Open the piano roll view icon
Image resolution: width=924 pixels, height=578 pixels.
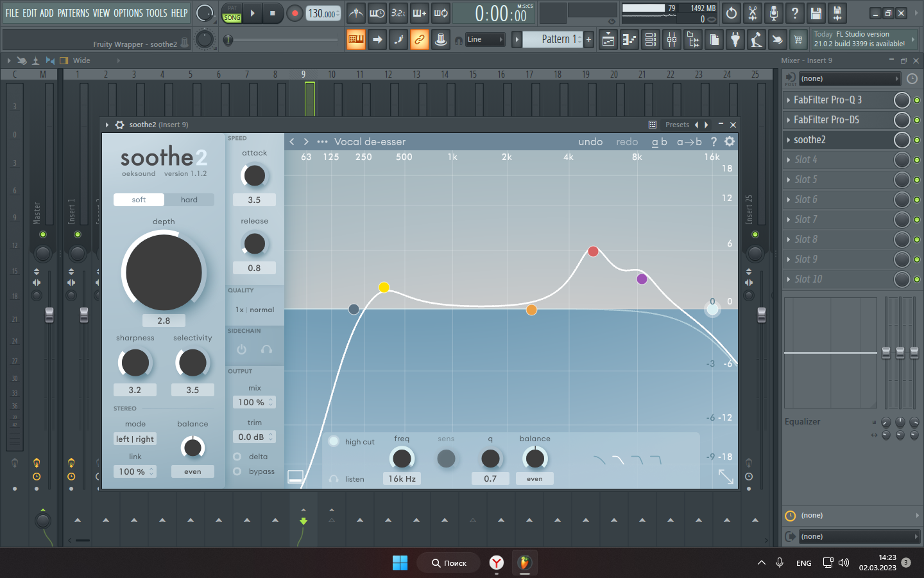click(629, 40)
